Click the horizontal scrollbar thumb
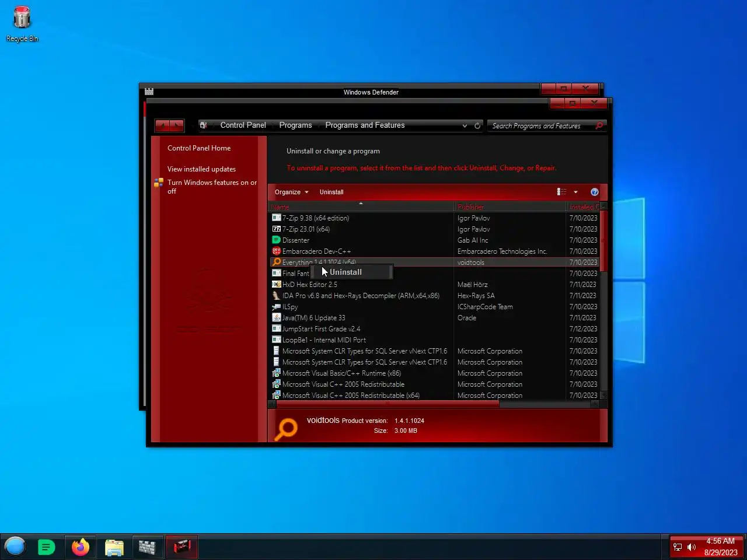747x560 pixels. tap(388, 404)
